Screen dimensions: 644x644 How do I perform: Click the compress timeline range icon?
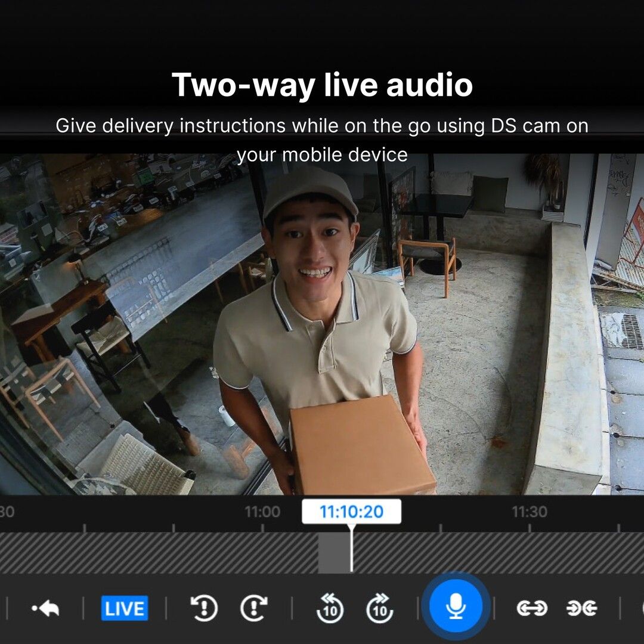581,608
